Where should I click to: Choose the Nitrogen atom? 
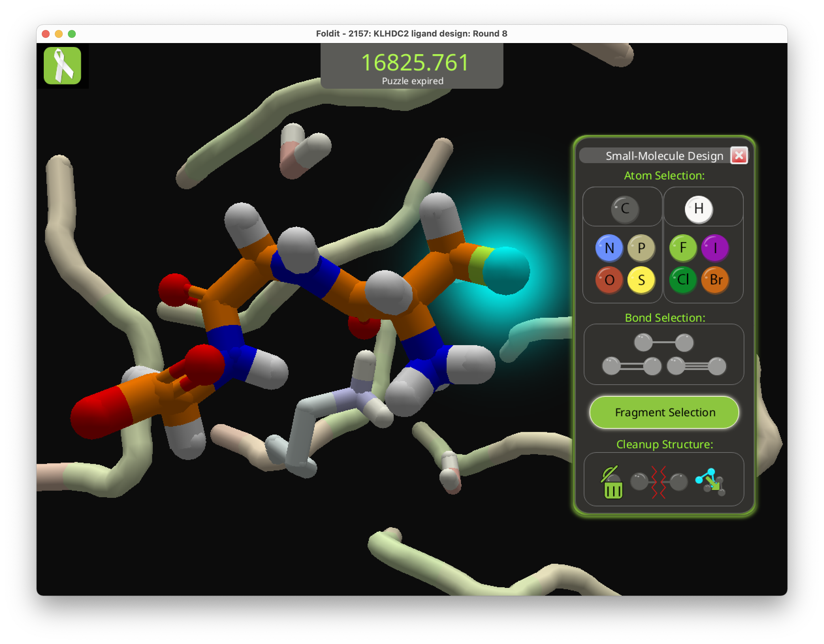[x=609, y=248]
